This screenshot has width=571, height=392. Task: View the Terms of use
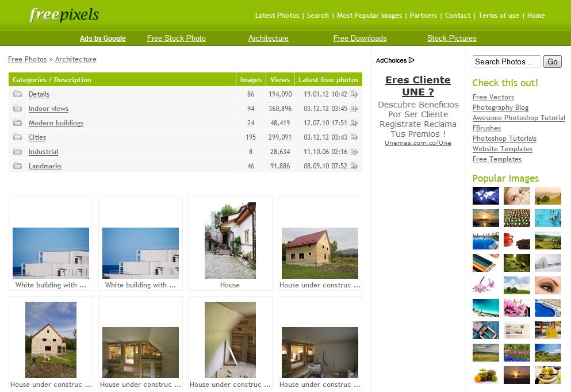[499, 16]
